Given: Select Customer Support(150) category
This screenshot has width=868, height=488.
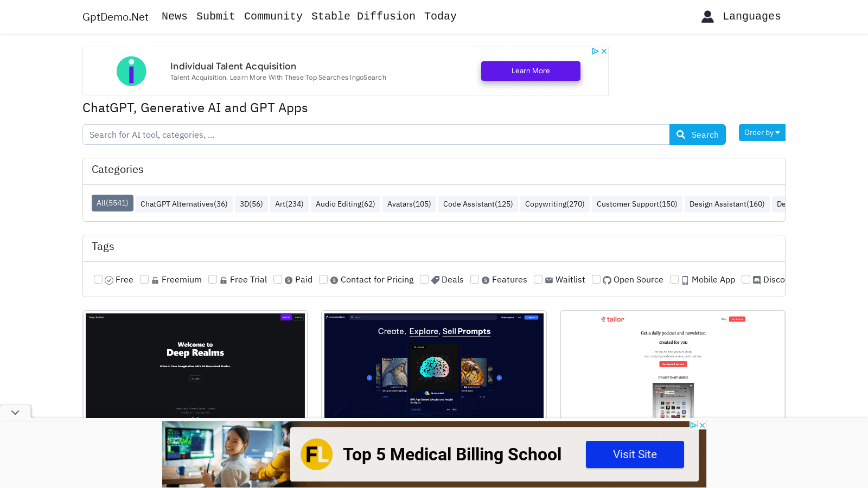Looking at the screenshot, I should tap(637, 204).
